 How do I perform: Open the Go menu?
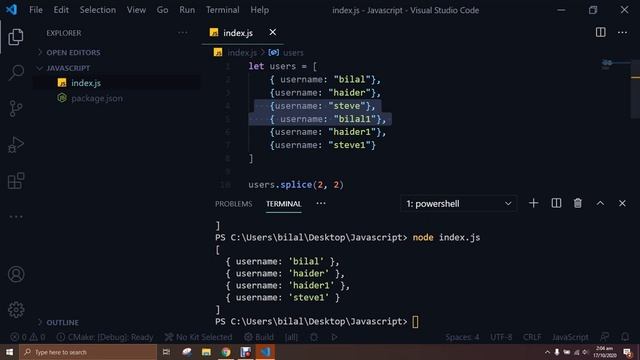pyautogui.click(x=162, y=10)
